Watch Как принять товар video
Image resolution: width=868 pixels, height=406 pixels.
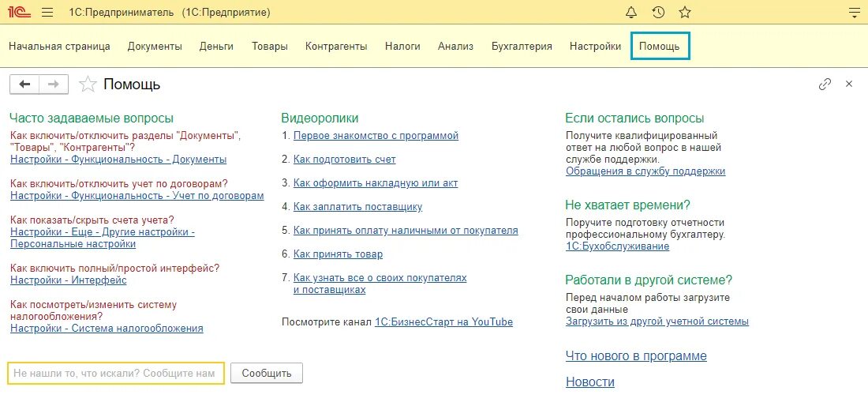[x=338, y=255]
